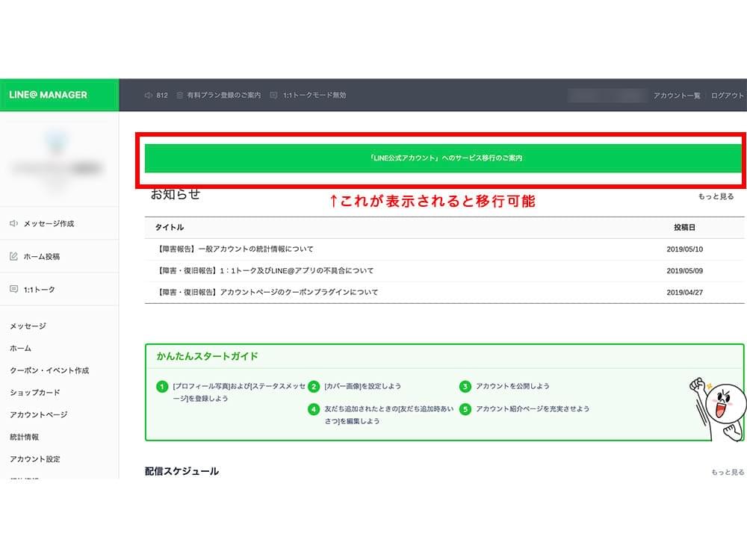This screenshot has width=747, height=560.
Task: Open アカウント一覧 in header
Action: click(x=677, y=96)
